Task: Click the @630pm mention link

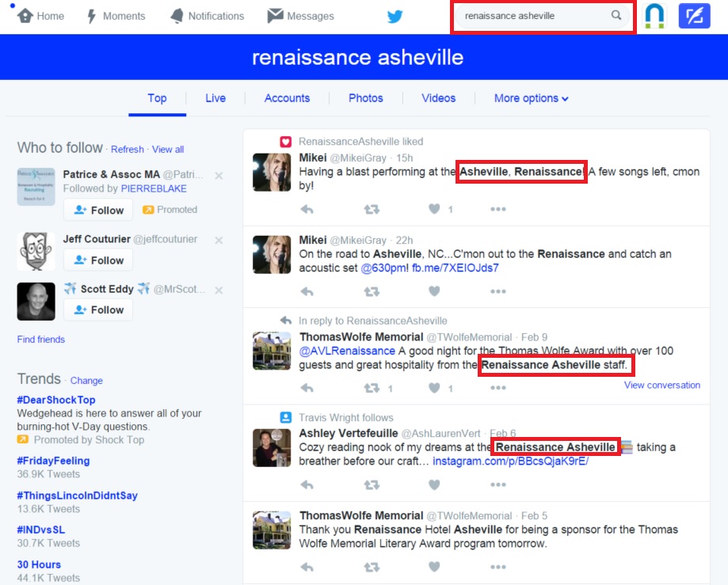Action: 384,268
